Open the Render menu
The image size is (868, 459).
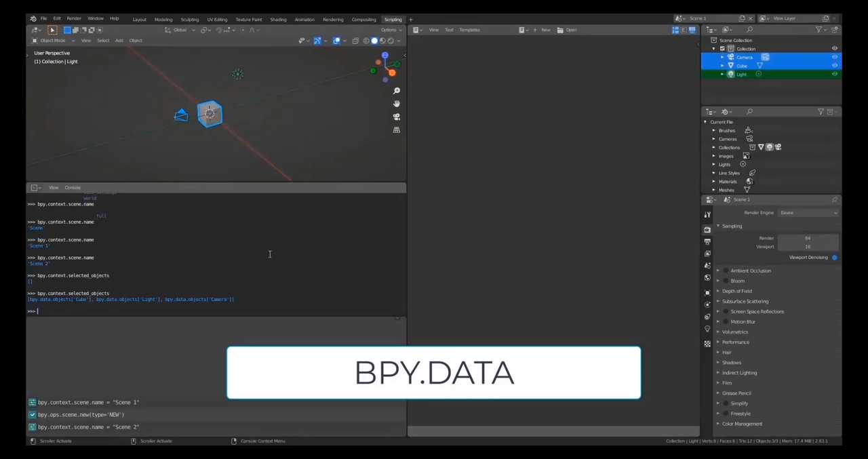[x=74, y=19]
